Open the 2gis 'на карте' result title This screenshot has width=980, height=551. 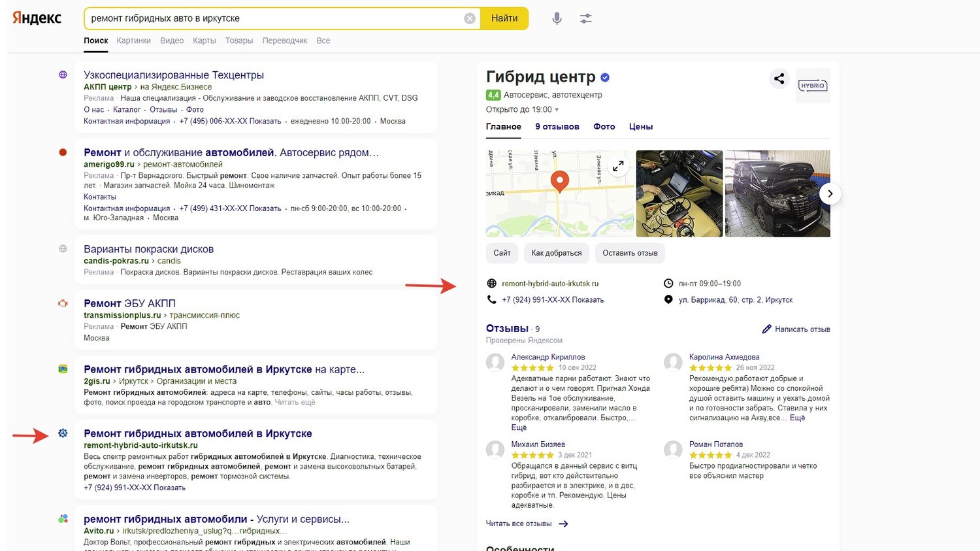pos(224,369)
